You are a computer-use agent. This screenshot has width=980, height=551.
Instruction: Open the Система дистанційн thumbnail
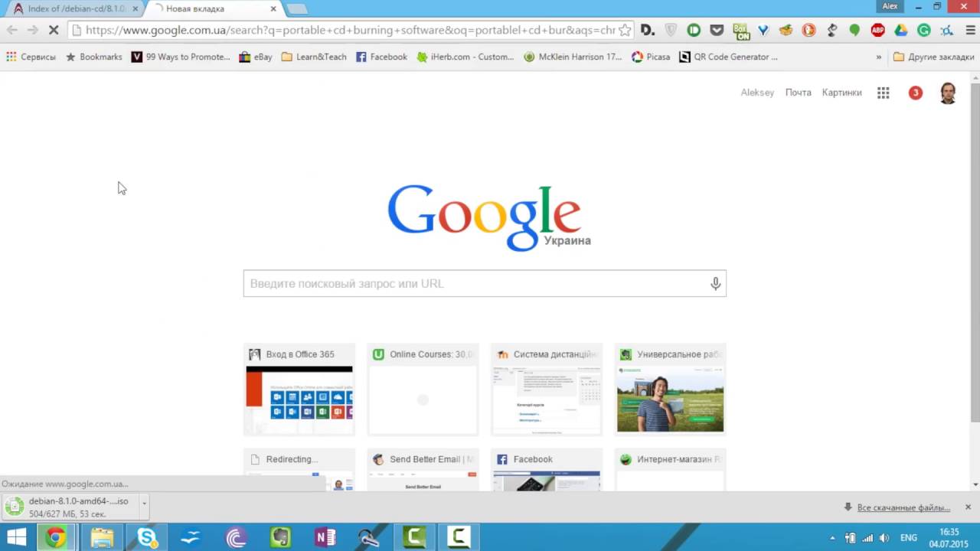coord(547,390)
